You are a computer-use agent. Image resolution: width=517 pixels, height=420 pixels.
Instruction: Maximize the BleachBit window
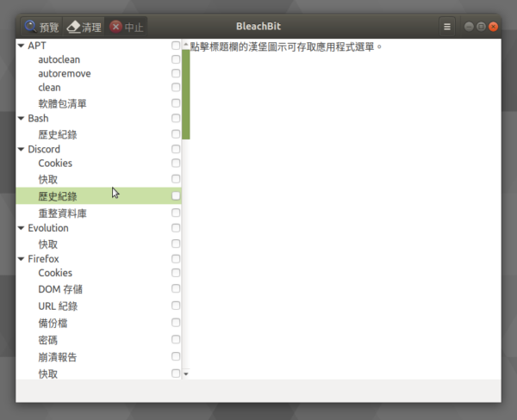(x=481, y=27)
